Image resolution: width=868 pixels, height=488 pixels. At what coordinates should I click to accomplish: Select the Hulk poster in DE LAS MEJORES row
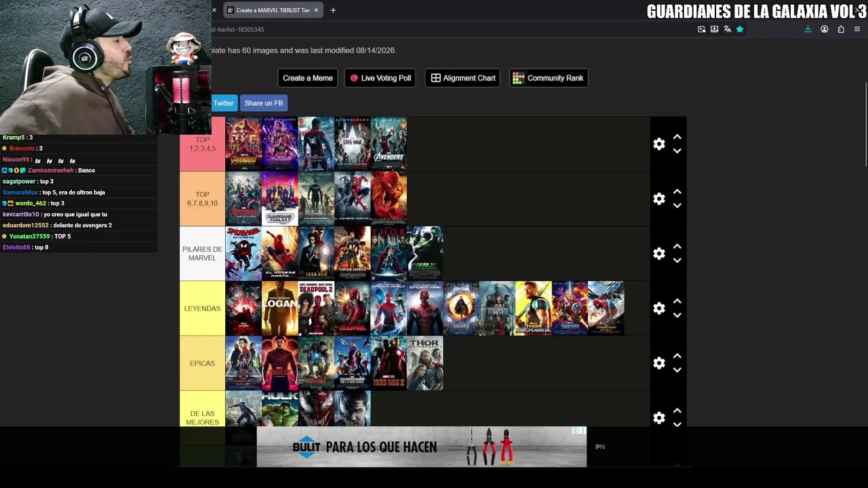tap(280, 409)
